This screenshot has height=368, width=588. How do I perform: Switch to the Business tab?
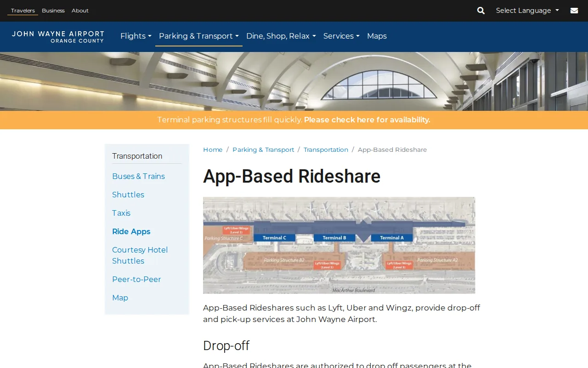pyautogui.click(x=53, y=11)
